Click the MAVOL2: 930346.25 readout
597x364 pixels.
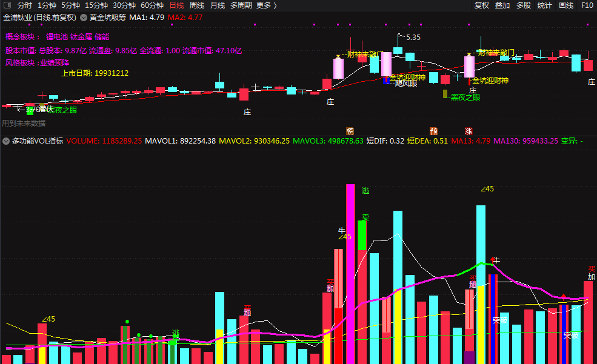[255, 141]
